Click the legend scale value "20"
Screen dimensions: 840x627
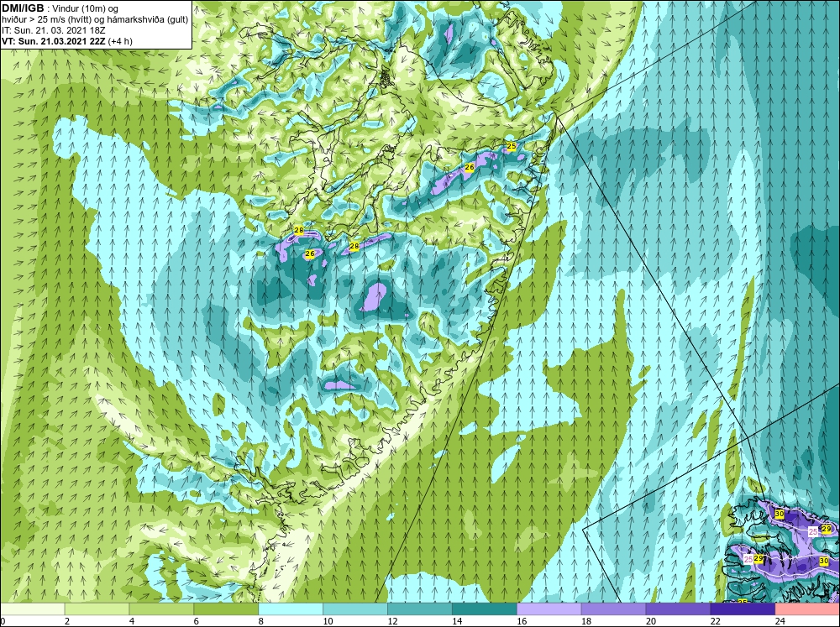point(651,621)
